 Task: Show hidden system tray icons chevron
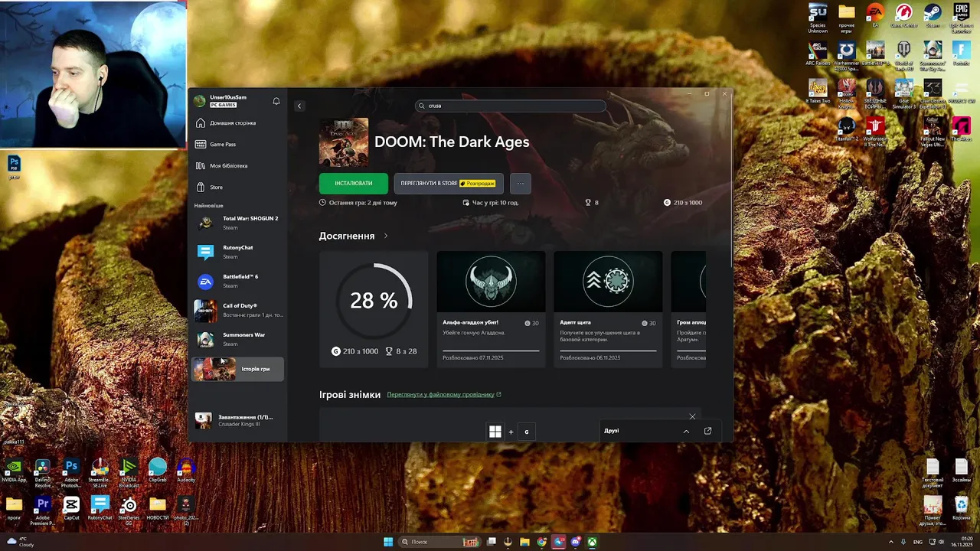click(892, 542)
